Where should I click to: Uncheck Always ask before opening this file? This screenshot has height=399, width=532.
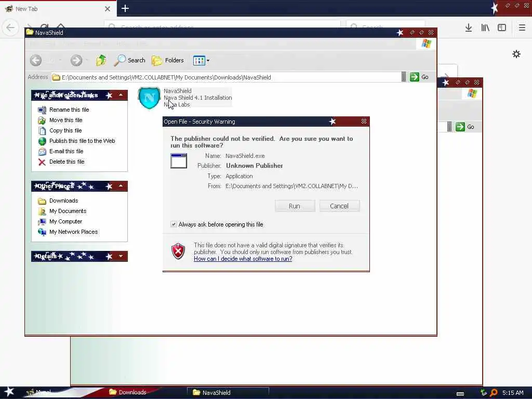pyautogui.click(x=174, y=224)
